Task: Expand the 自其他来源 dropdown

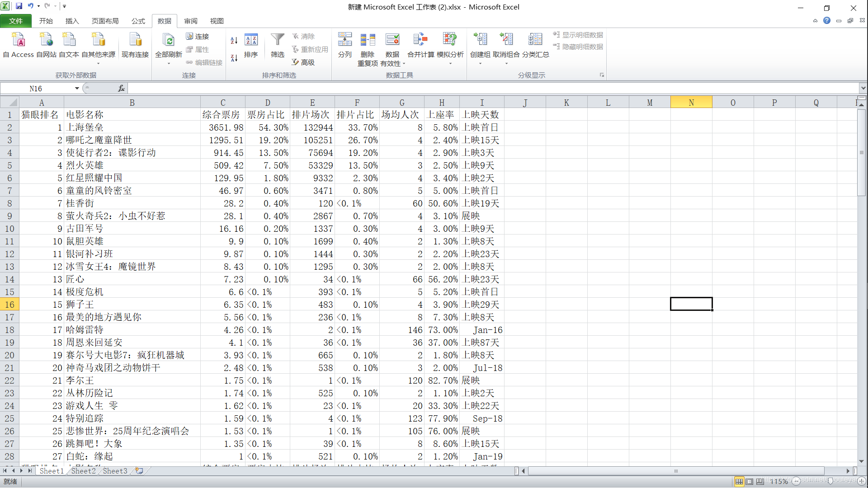Action: (x=98, y=63)
